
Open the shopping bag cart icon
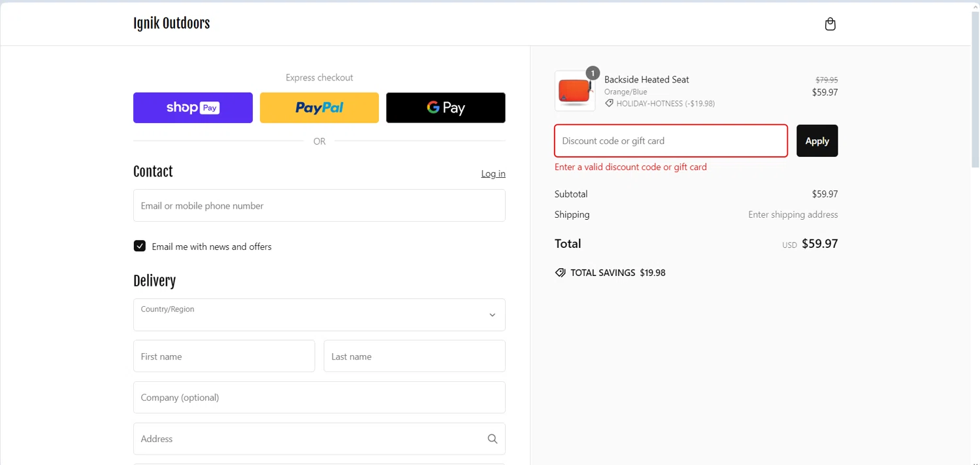[830, 24]
